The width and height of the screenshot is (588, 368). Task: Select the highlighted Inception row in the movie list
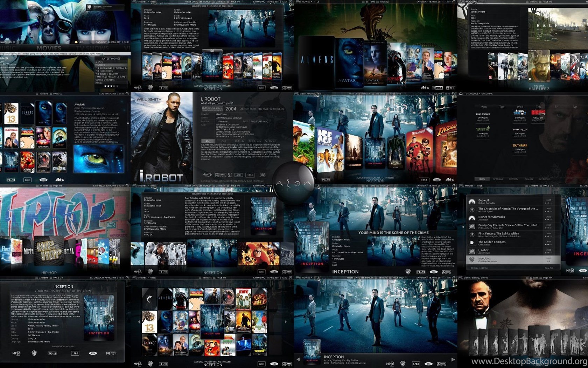point(513,259)
